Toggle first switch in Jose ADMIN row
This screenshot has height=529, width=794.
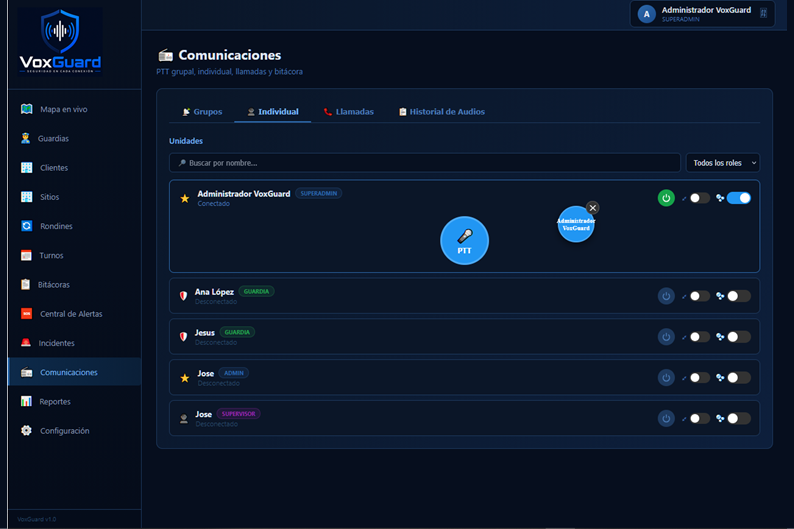tap(699, 378)
